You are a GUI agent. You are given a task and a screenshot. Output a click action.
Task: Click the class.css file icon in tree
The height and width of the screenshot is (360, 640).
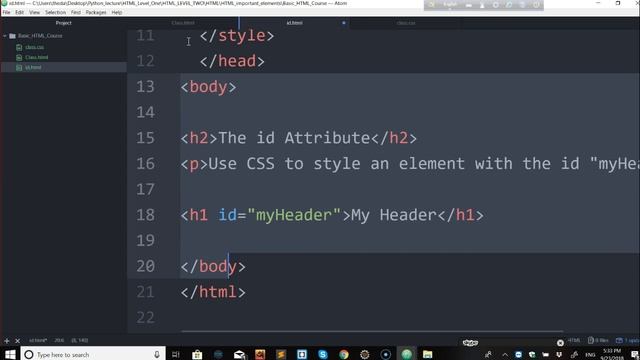pos(19,47)
